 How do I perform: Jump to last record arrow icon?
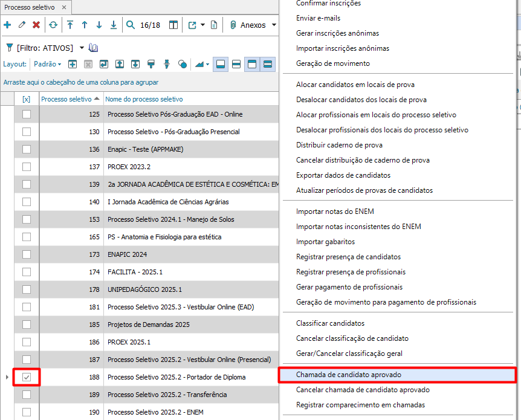114,25
